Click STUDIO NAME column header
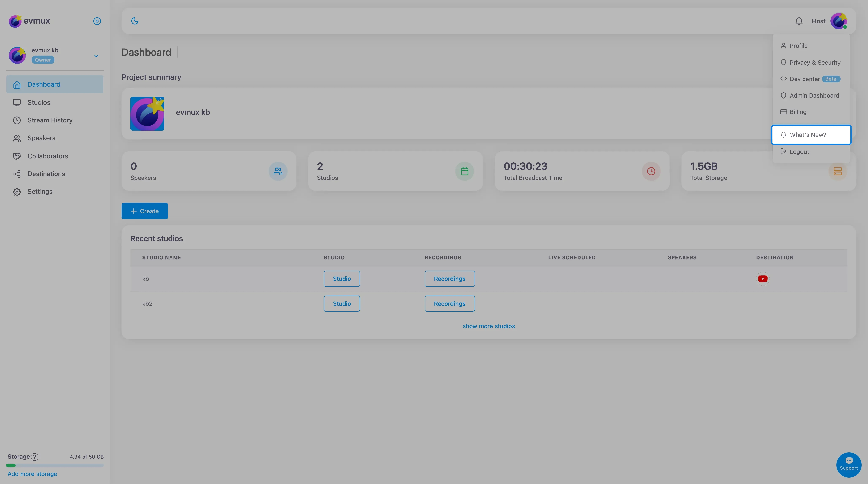Viewport: 868px width, 484px height. 161,257
